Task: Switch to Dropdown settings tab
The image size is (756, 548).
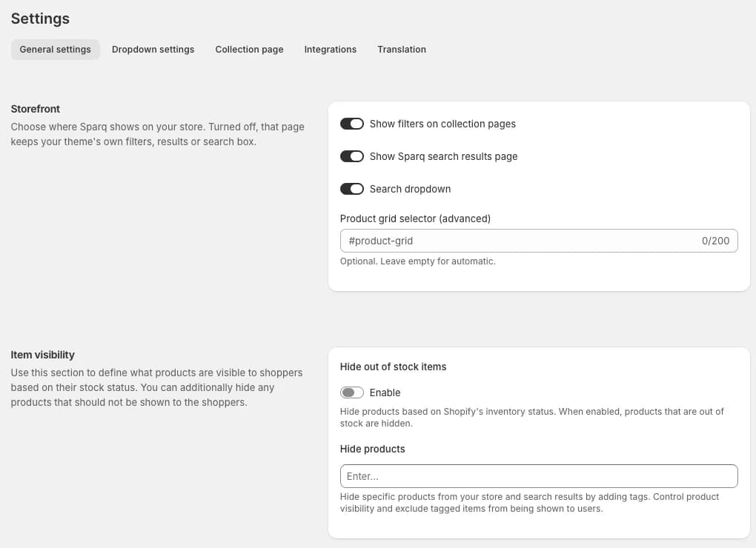Action: coord(153,50)
